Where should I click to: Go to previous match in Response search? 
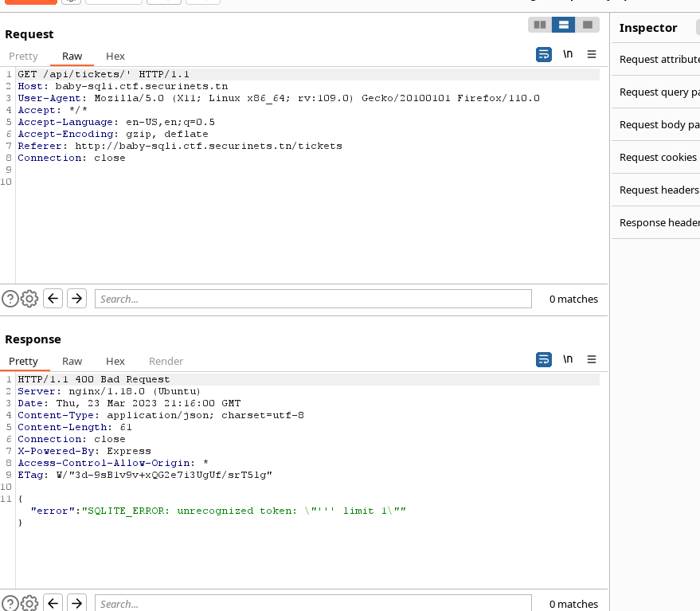coord(53,603)
